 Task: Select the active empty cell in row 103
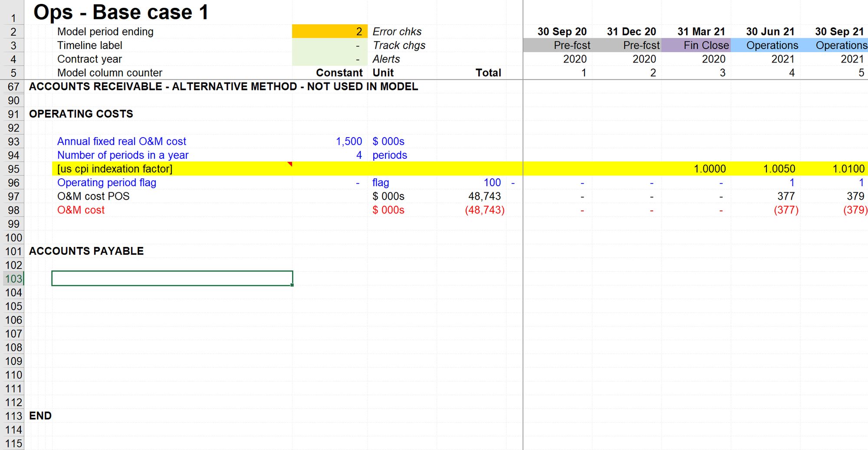point(172,279)
